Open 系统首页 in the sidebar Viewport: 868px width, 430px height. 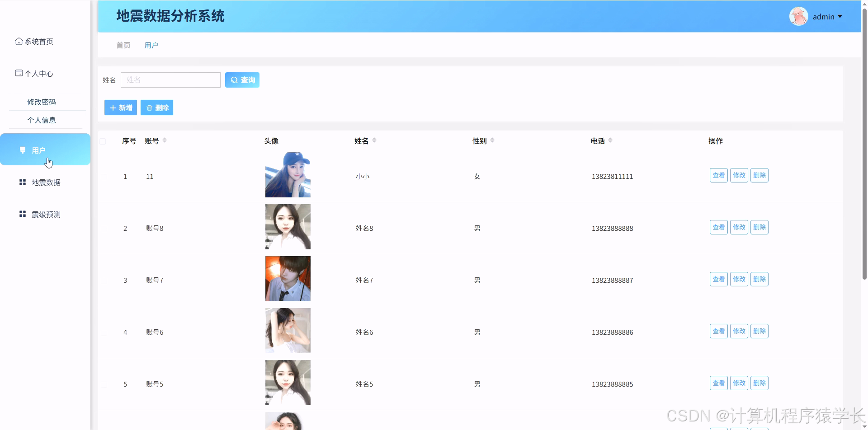(x=34, y=42)
